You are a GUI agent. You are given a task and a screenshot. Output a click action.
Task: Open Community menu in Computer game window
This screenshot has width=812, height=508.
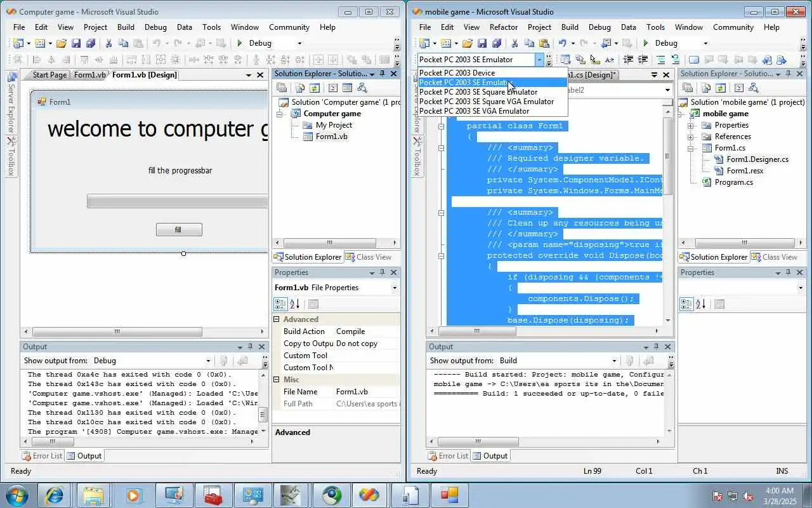(289, 27)
